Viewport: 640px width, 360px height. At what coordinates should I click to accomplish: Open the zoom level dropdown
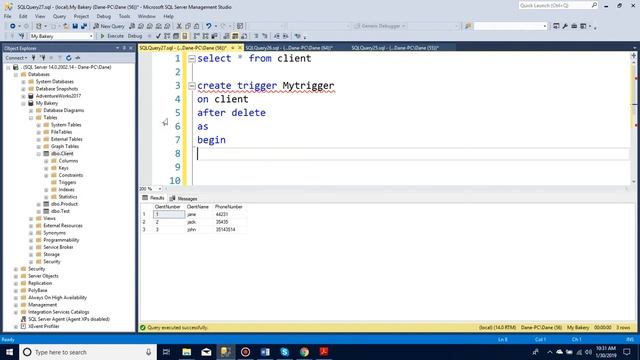tap(160, 189)
